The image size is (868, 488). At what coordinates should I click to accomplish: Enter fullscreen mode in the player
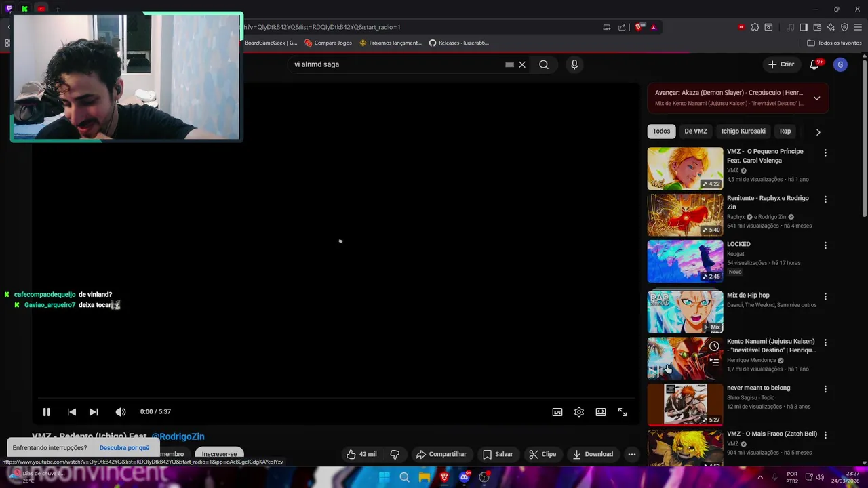(623, 412)
